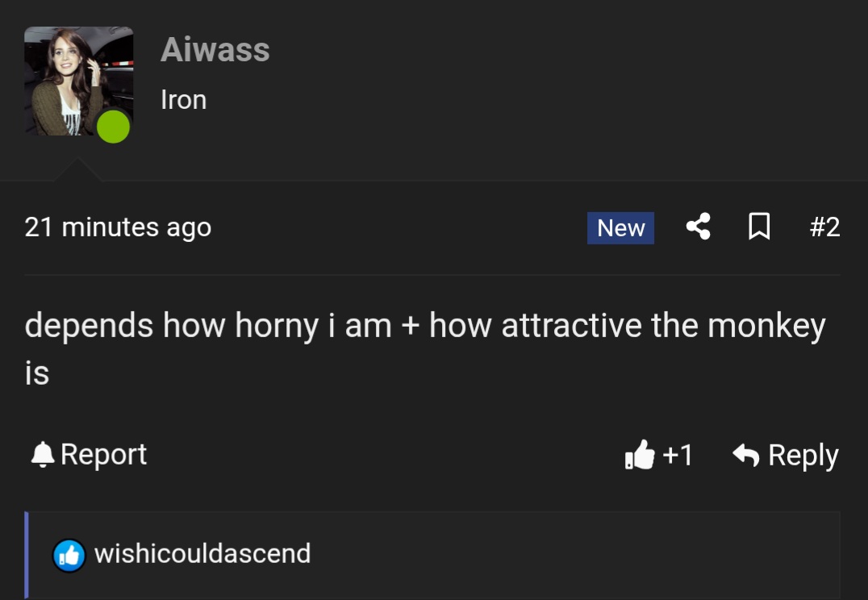The image size is (868, 600).
Task: Click the New badge on the post
Action: [x=620, y=227]
